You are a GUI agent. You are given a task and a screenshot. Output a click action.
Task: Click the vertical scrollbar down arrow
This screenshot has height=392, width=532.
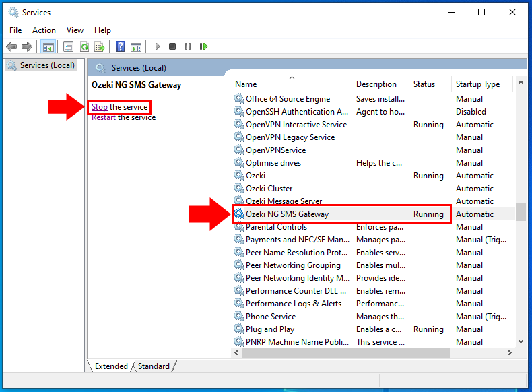click(x=521, y=342)
